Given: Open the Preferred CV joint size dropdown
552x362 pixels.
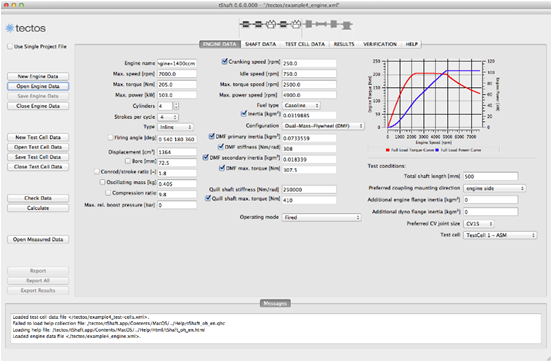Looking at the screenshot, I should coord(479,224).
